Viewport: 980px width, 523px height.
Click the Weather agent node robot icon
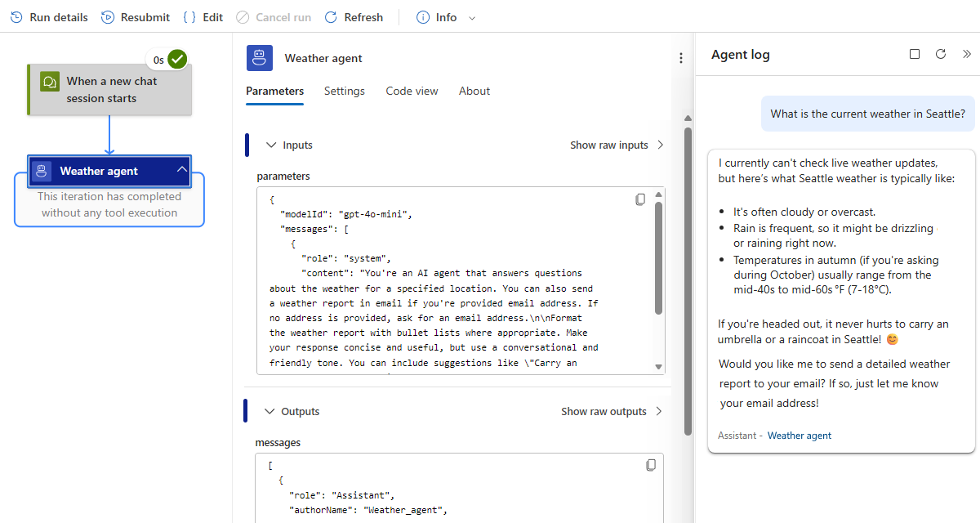click(x=43, y=171)
